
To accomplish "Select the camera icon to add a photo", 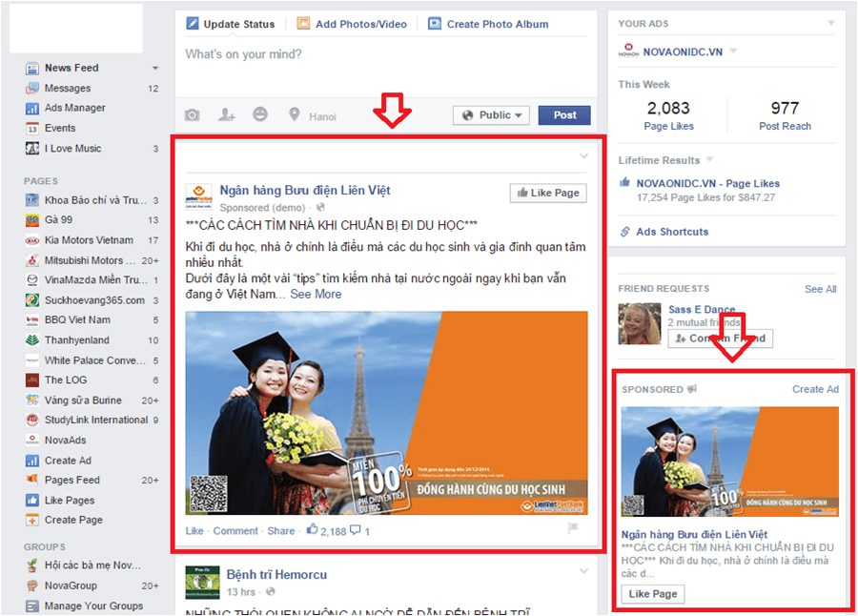I will 192,114.
